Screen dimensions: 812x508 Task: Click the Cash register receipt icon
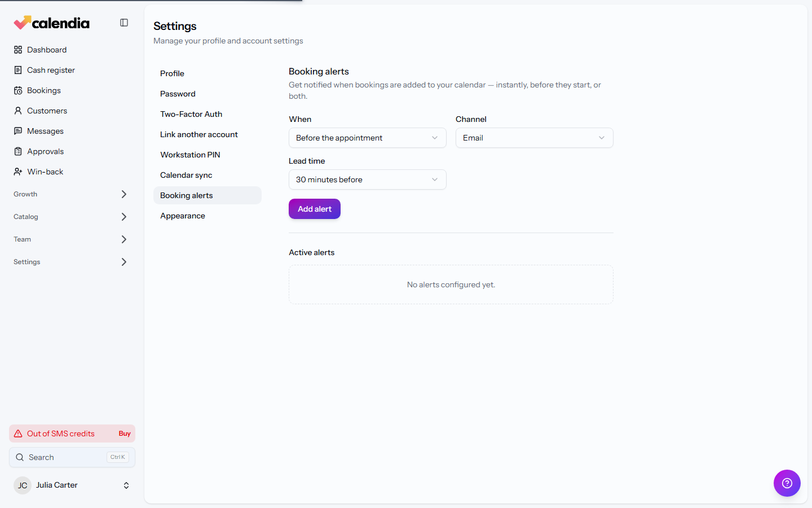tap(18, 70)
